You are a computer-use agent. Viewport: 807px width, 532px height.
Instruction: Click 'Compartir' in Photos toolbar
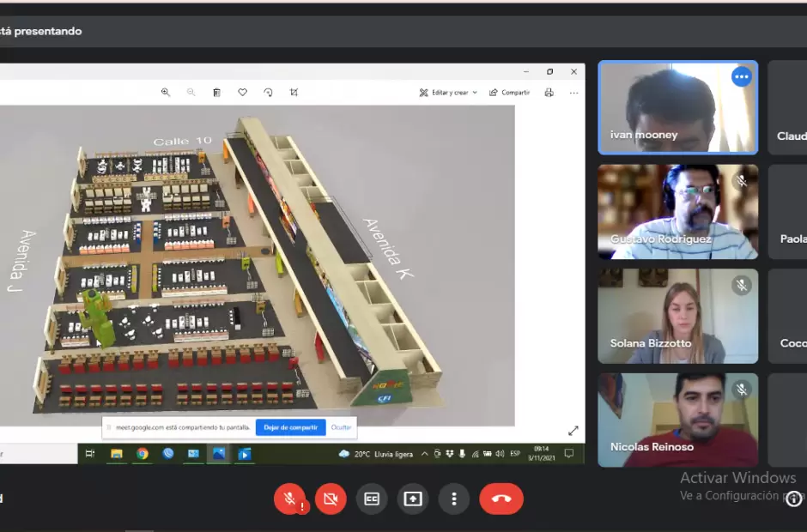[509, 93]
